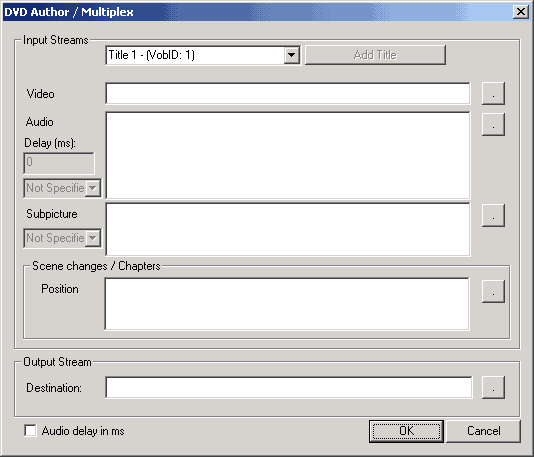Screen dimensions: 534x457
Task: Click inside the Subpicture list box
Action: [x=288, y=229]
